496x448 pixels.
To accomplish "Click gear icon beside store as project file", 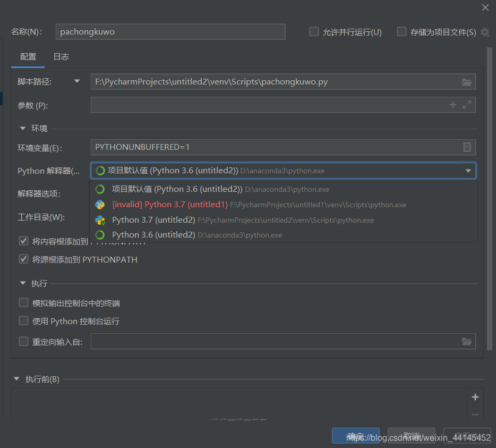I will tap(485, 32).
